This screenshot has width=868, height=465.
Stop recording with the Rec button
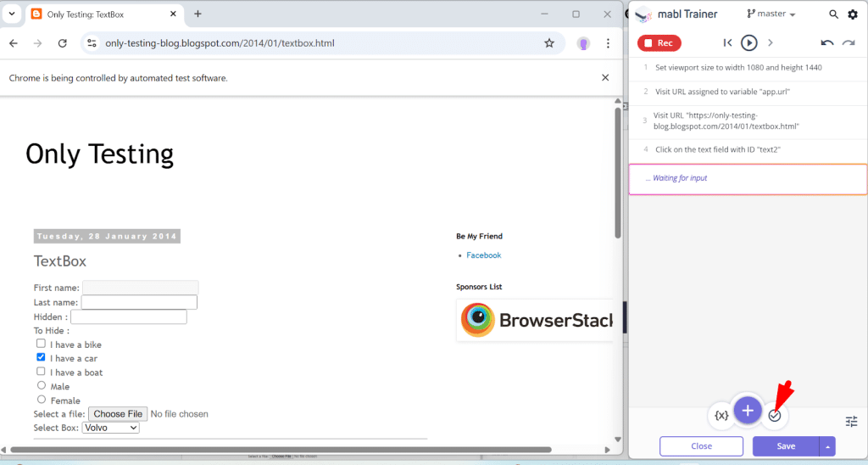[659, 42]
